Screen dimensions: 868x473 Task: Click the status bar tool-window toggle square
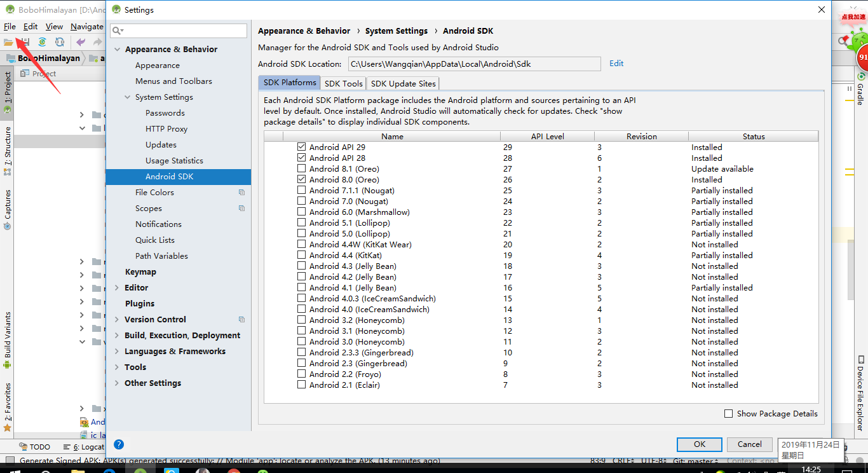10,461
